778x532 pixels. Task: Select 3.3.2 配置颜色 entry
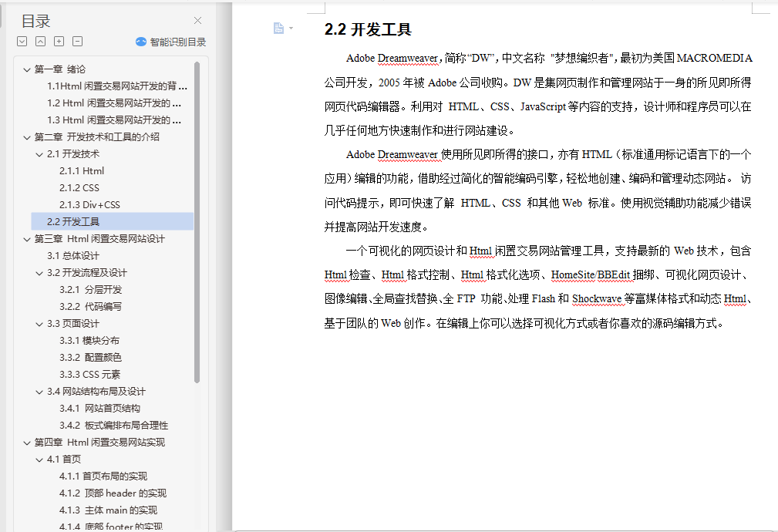click(91, 357)
